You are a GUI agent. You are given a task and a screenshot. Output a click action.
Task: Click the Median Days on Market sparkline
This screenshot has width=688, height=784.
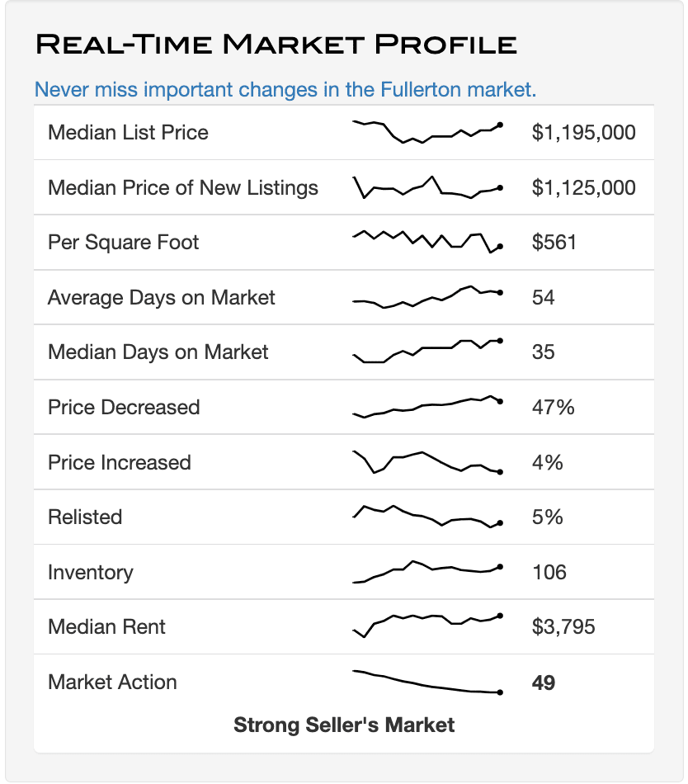click(427, 351)
